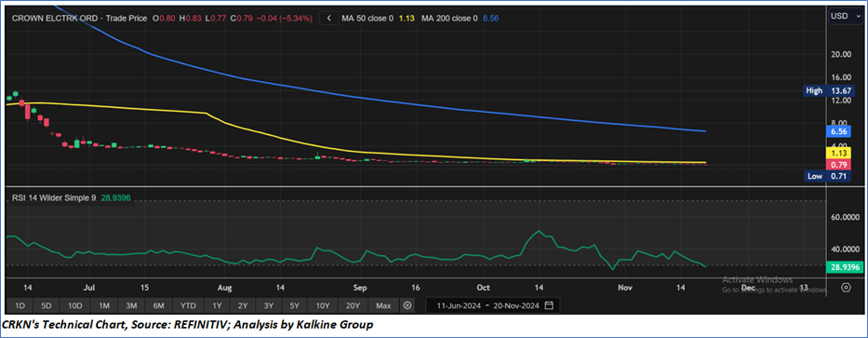Click the yellow 1.13 MA 50 price tag
This screenshot has width=868, height=338.
pyautogui.click(x=837, y=153)
